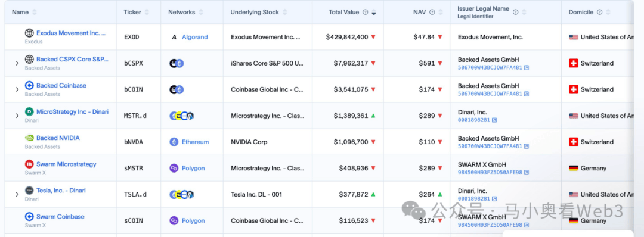Open Exodus Movement Inc. asset link
Viewport: 644px width, 237px height.
click(x=70, y=33)
